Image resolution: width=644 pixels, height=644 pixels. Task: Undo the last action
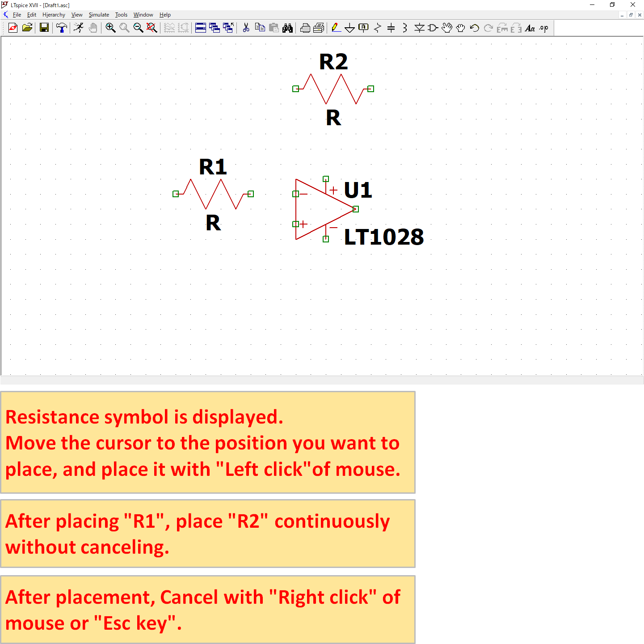pyautogui.click(x=473, y=28)
